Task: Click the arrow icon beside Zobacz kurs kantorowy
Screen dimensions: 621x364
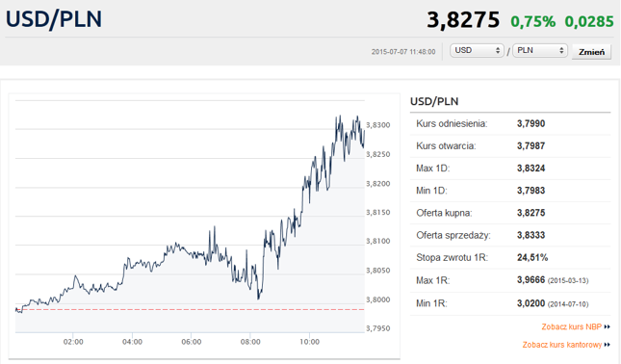Action: click(608, 345)
